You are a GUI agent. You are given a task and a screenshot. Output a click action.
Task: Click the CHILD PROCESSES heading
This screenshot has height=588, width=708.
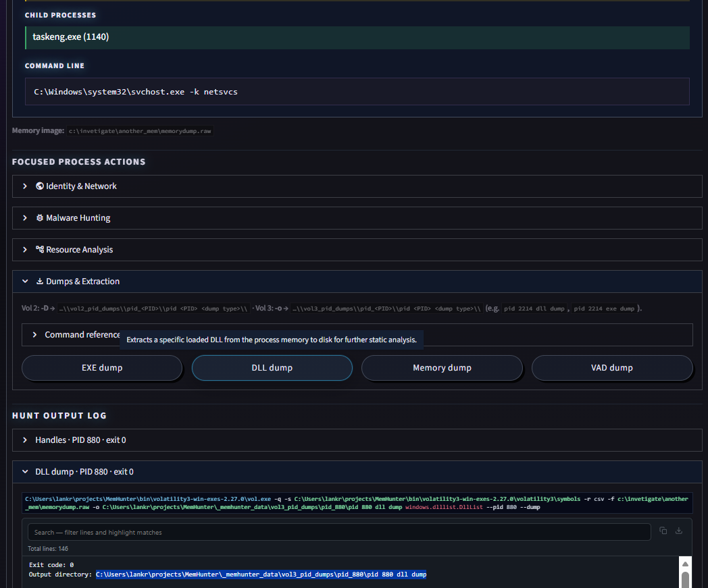pyautogui.click(x=61, y=16)
